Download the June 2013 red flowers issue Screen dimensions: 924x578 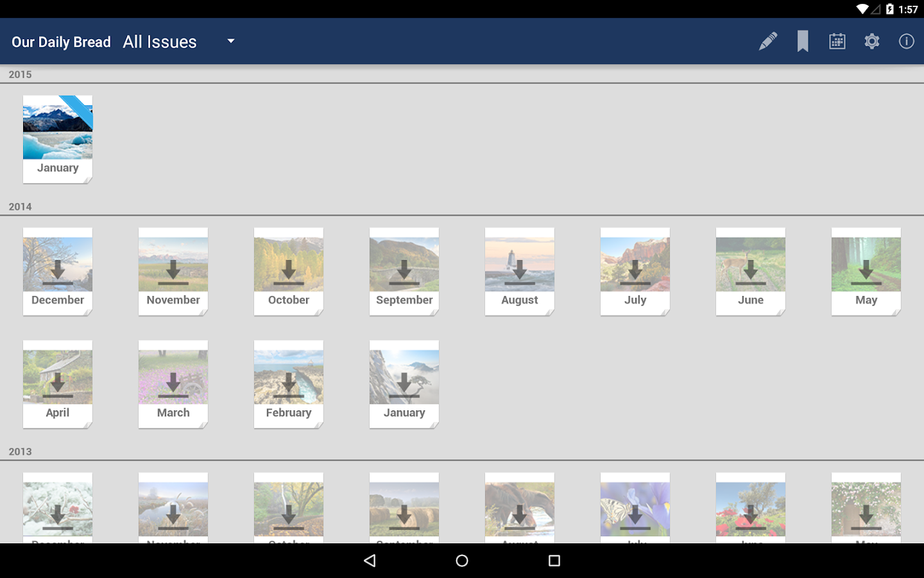coord(751,508)
